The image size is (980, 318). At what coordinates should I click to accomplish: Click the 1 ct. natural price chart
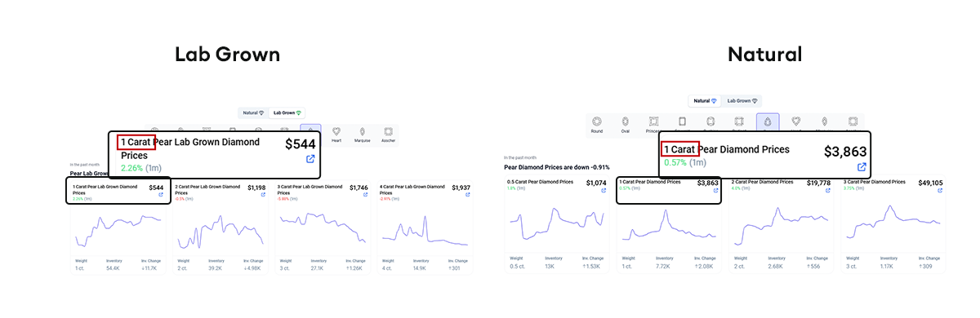(669, 224)
